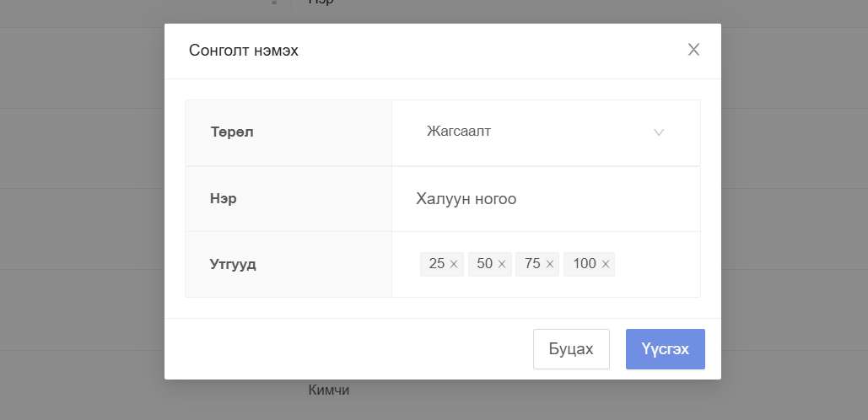868x420 pixels.
Task: Expand the Төрөл dropdown chevron arrow
Action: click(659, 132)
